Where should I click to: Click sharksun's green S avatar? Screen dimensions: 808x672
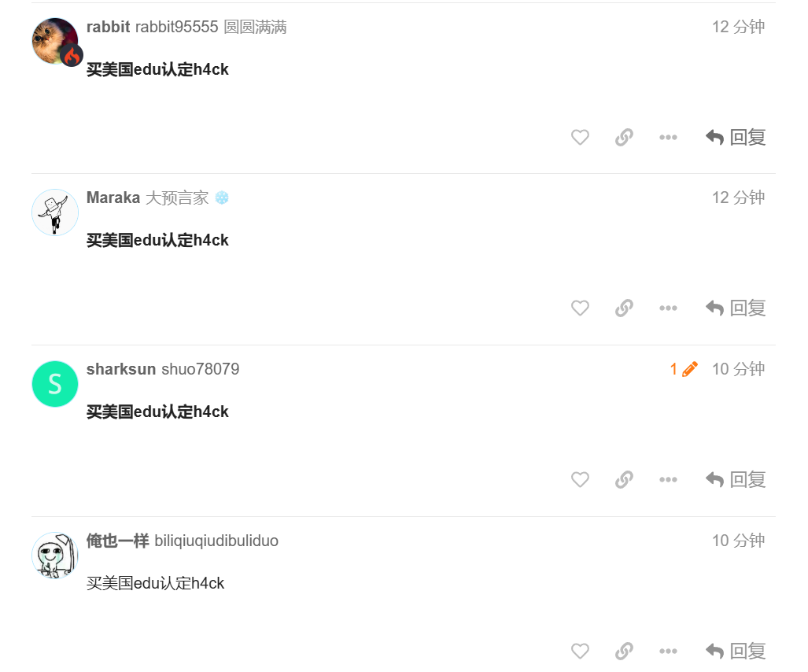pyautogui.click(x=55, y=384)
